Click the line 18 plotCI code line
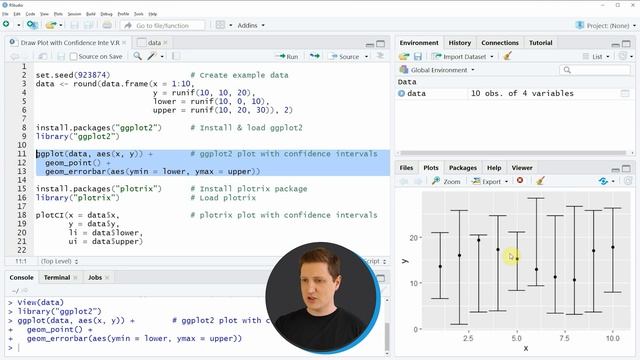Image resolution: width=640 pixels, height=360 pixels. click(207, 215)
